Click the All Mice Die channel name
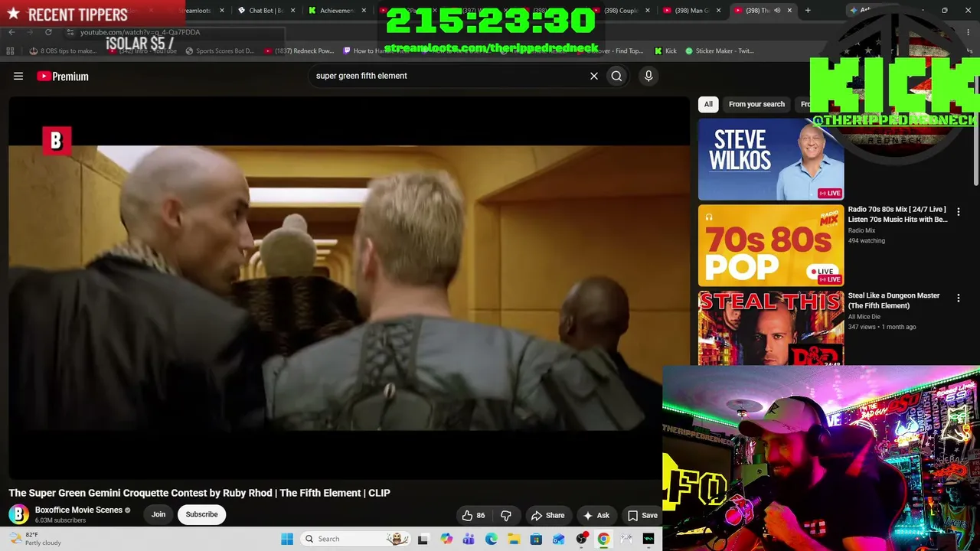980x551 pixels. 864,317
